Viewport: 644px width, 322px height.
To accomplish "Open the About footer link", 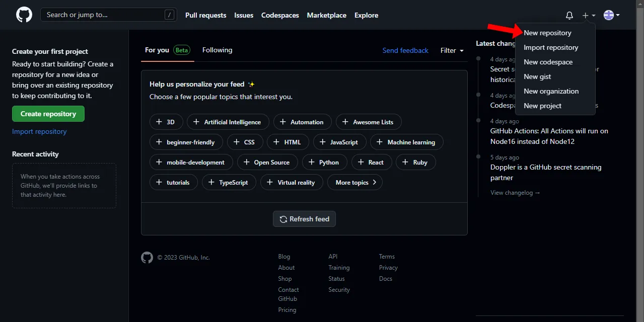I will 287,268.
